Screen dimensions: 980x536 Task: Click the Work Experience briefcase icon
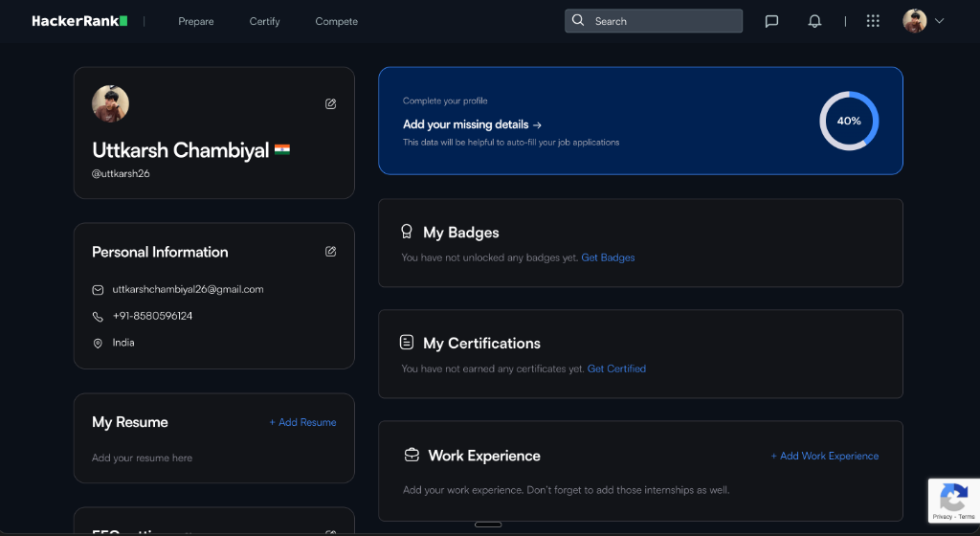click(x=412, y=455)
